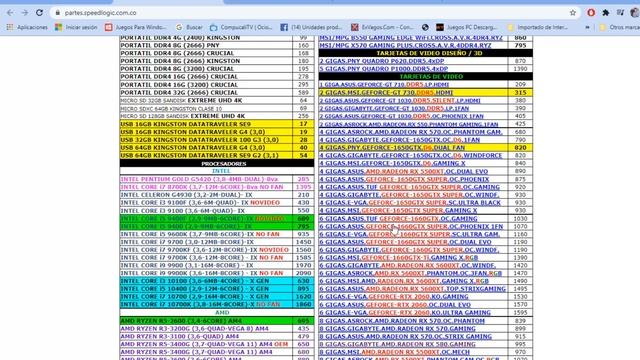
Task: Open the Google Buscar bookmark
Action: coord(189,27)
